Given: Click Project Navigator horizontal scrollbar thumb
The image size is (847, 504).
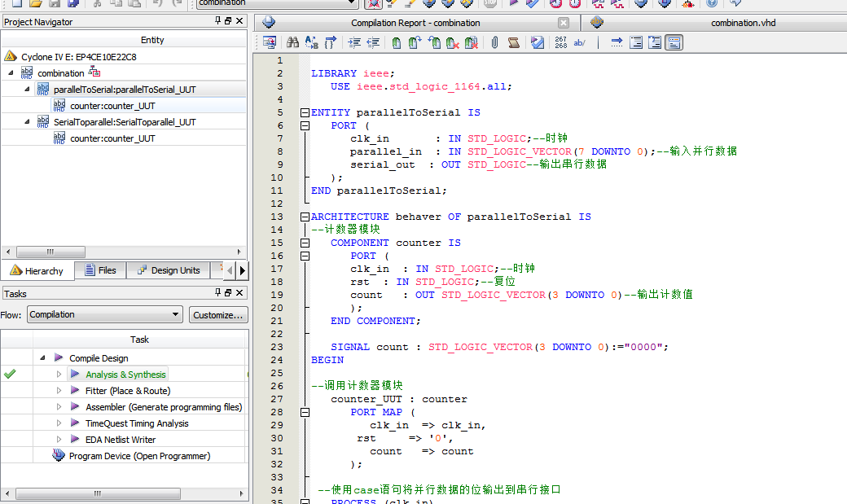Looking at the screenshot, I should [50, 252].
